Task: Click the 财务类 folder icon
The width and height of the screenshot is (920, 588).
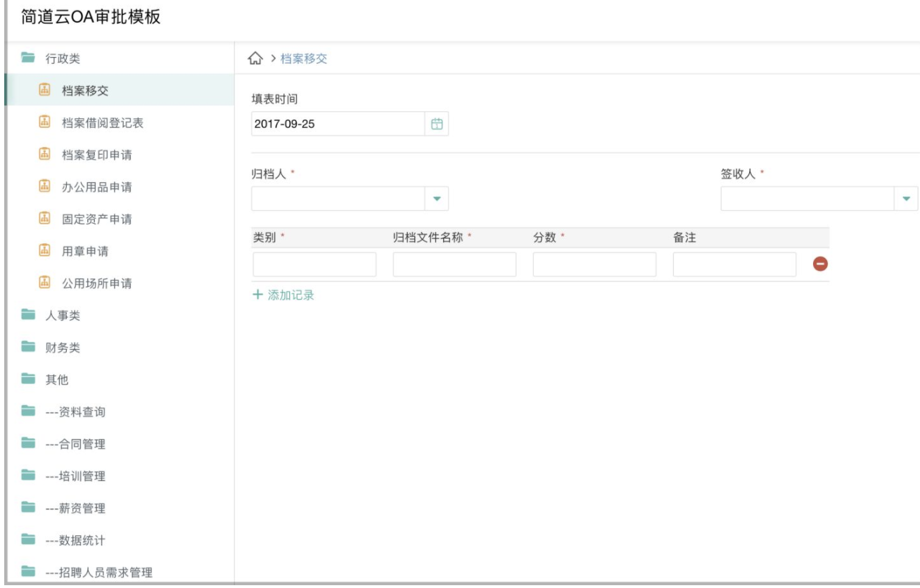Action: click(28, 347)
